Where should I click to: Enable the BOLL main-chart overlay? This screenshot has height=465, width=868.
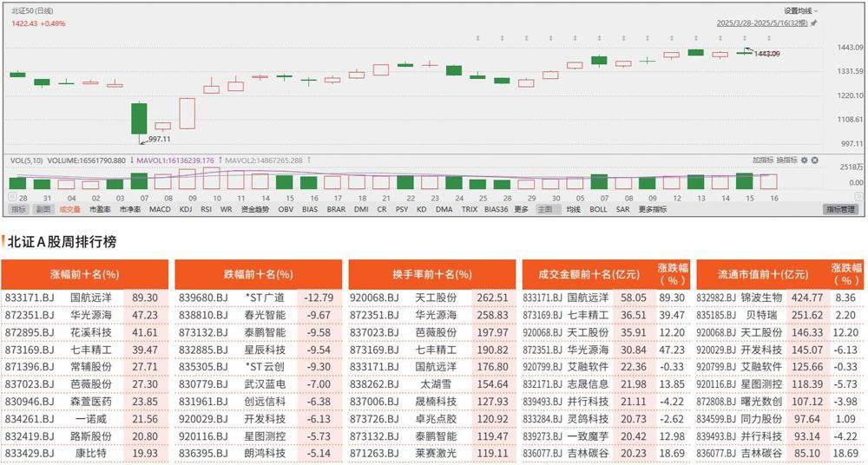tap(598, 209)
